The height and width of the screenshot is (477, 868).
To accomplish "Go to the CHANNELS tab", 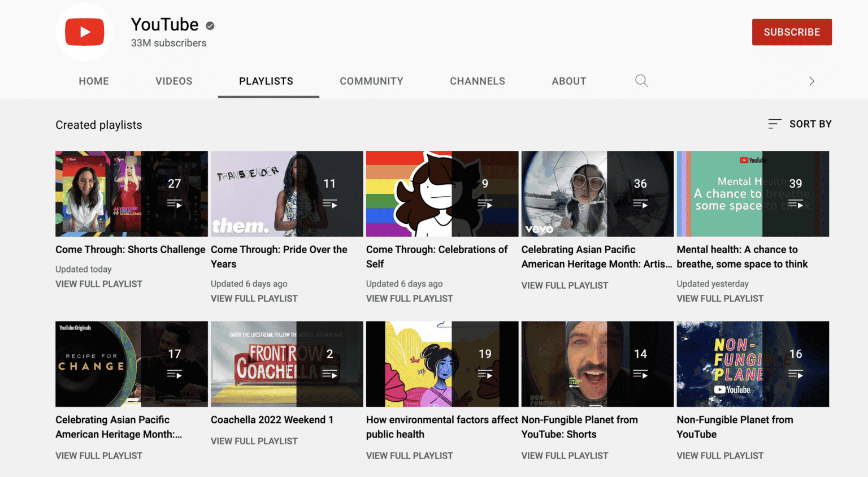I will click(x=478, y=81).
